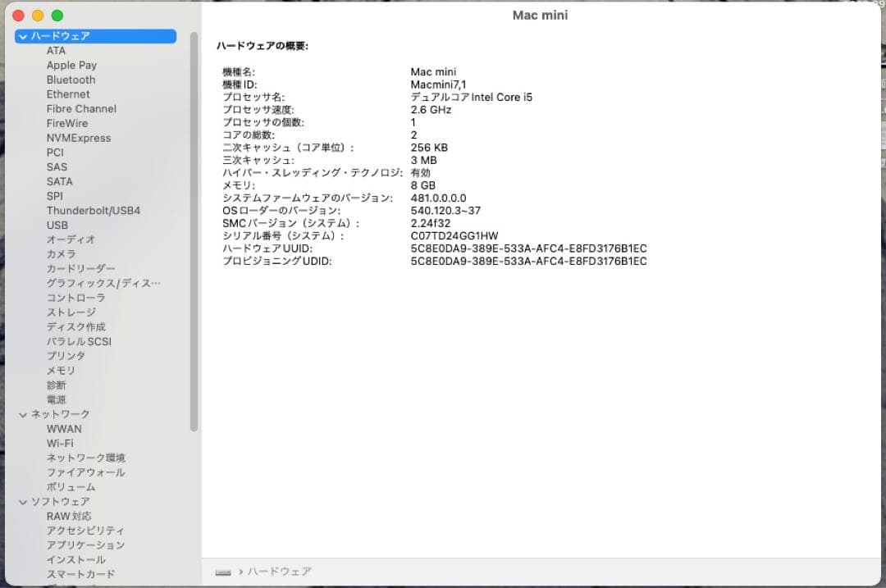Open the プリンタ (Printers) section
Screen dimensions: 886x588
64,355
